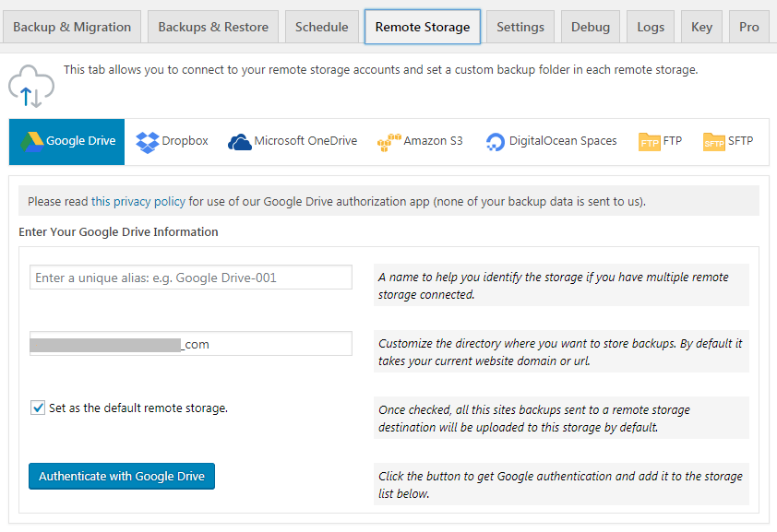
Task: View the Logs tab
Action: point(651,27)
